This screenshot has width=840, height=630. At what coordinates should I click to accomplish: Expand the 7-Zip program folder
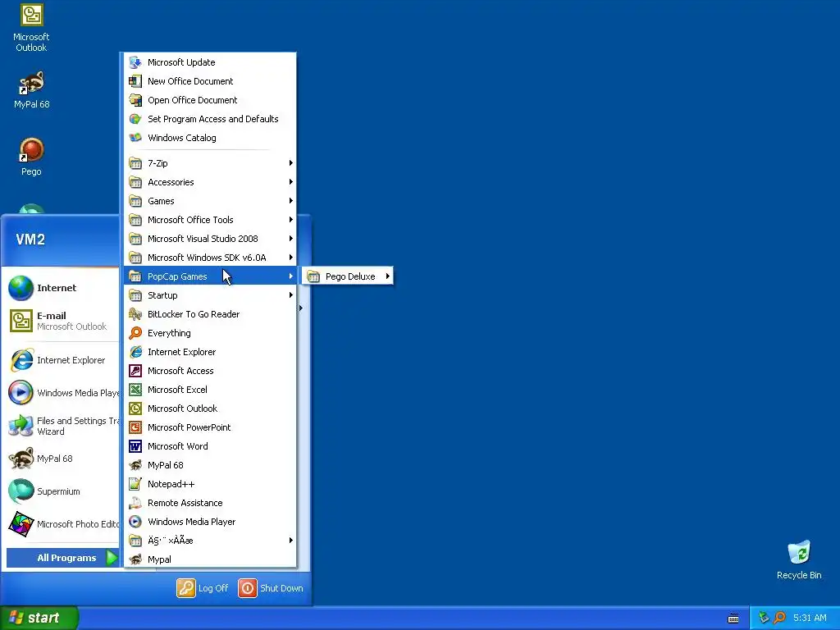210,163
